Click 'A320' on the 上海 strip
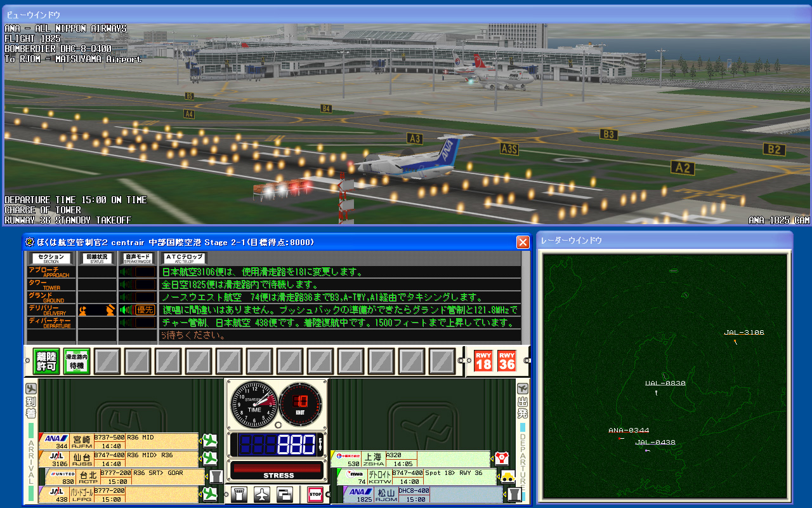The height and width of the screenshot is (508, 812). point(395,455)
